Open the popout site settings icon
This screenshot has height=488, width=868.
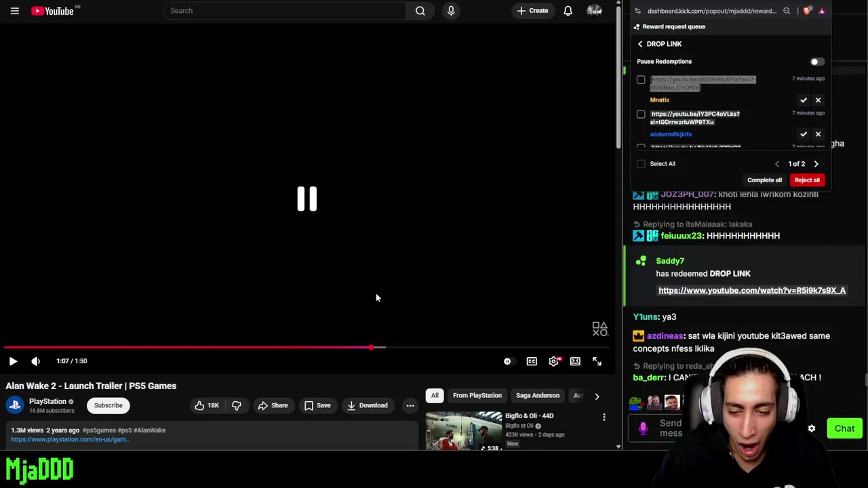coord(637,11)
